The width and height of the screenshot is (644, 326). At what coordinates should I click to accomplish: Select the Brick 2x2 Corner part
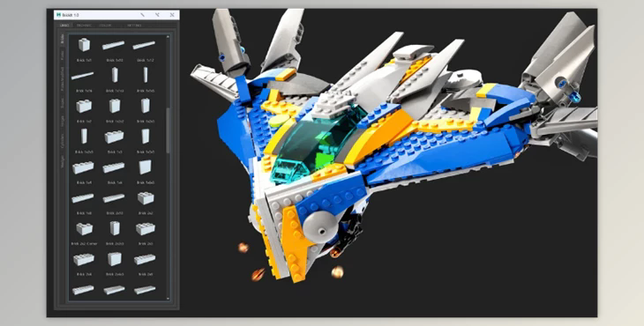pyautogui.click(x=84, y=228)
